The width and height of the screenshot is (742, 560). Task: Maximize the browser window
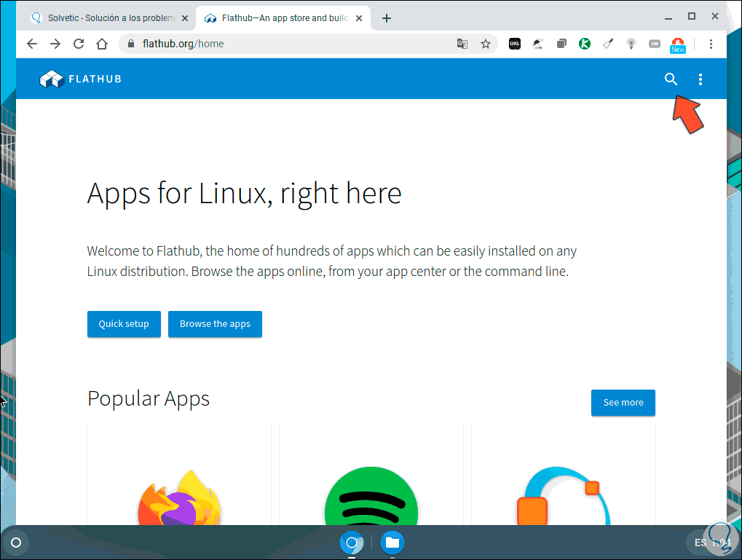click(691, 17)
